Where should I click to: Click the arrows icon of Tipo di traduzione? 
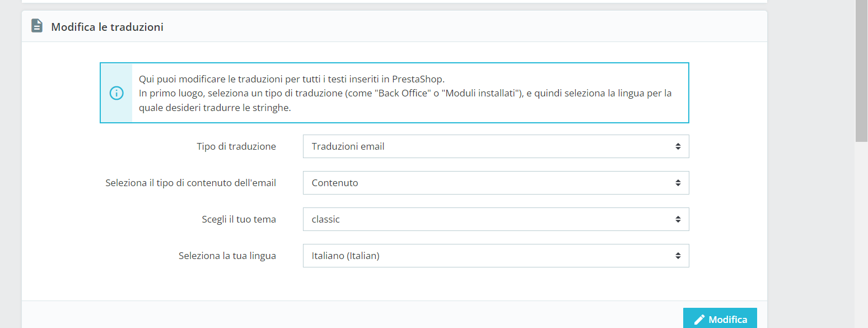click(x=678, y=146)
